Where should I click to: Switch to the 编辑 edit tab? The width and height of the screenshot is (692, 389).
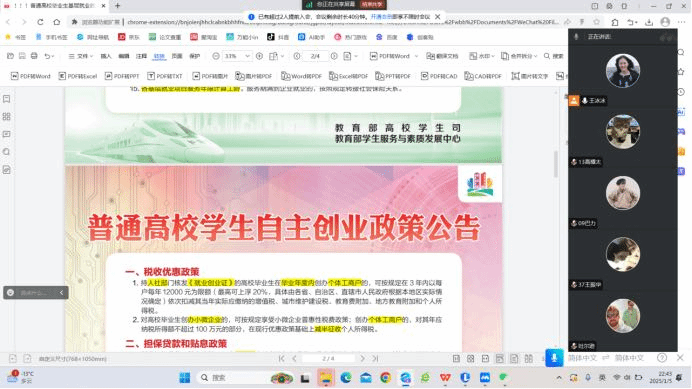click(124, 56)
